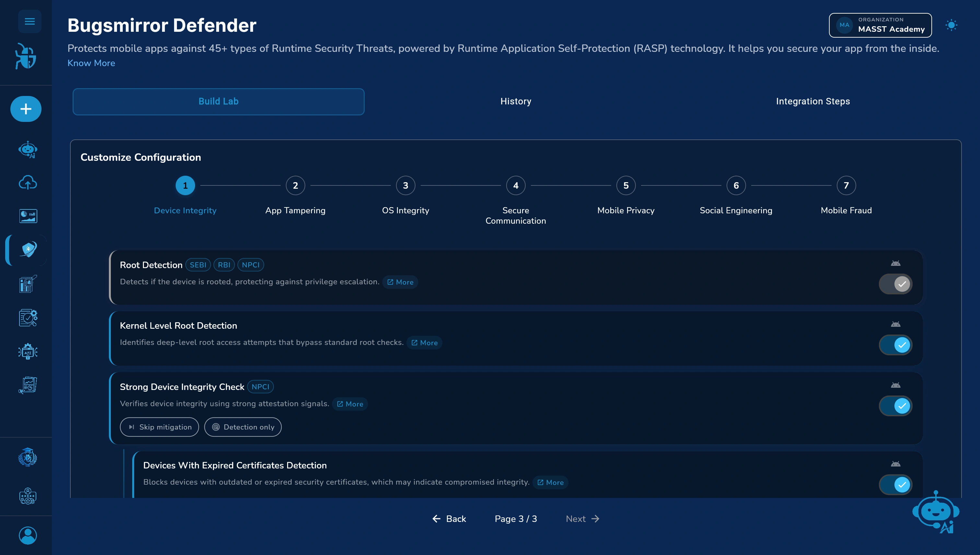Screen dimensions: 980x555
Task: Click the Bugsmirror bug logo icon
Action: [26, 56]
